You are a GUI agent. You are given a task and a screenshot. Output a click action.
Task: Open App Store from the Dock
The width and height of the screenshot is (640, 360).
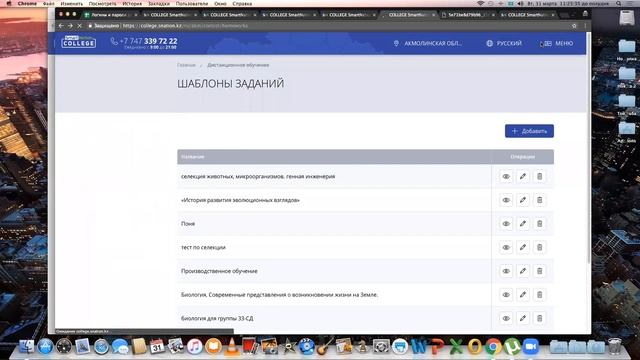pos(45,347)
